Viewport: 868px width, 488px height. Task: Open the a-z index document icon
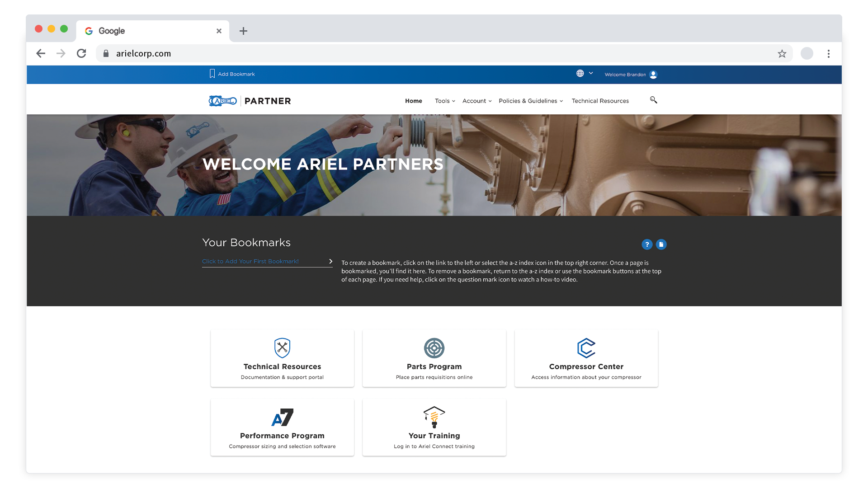tap(661, 244)
